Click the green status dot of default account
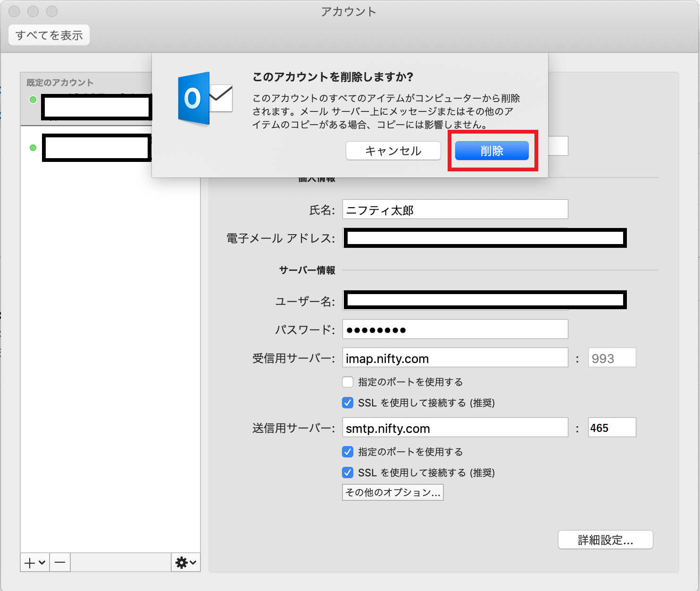The width and height of the screenshot is (700, 591). click(x=33, y=100)
